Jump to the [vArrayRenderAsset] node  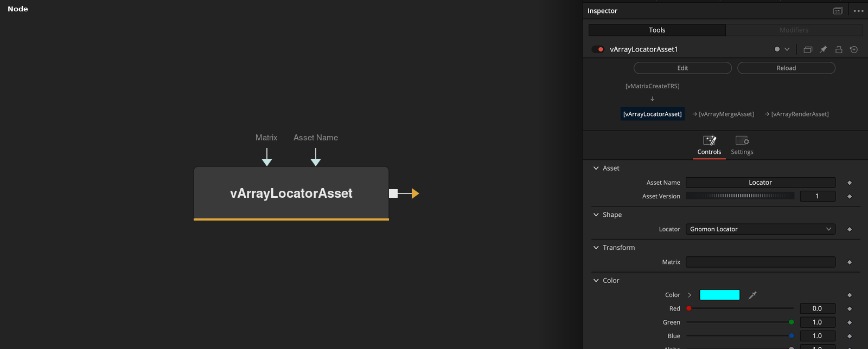(800, 114)
